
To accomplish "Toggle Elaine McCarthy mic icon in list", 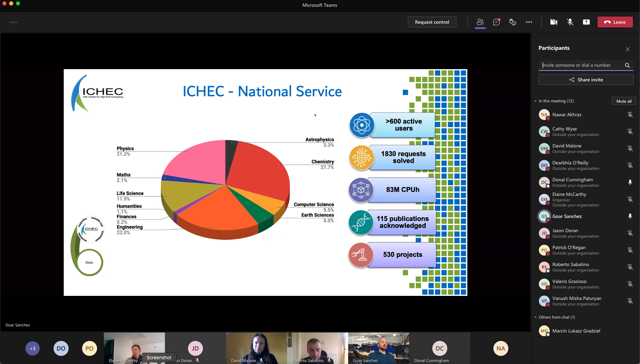I will tap(630, 199).
